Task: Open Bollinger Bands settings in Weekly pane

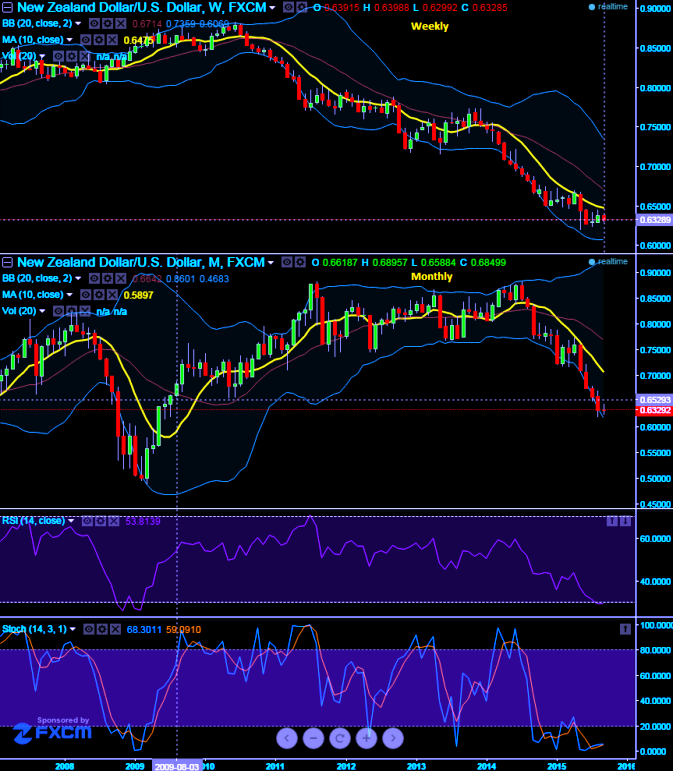Action: tap(107, 24)
